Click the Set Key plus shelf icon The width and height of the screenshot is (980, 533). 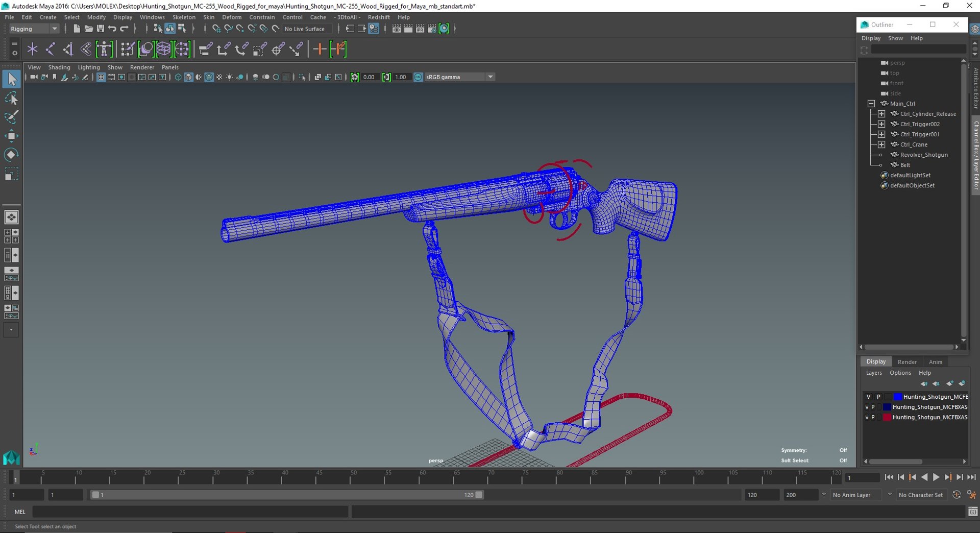[320, 49]
